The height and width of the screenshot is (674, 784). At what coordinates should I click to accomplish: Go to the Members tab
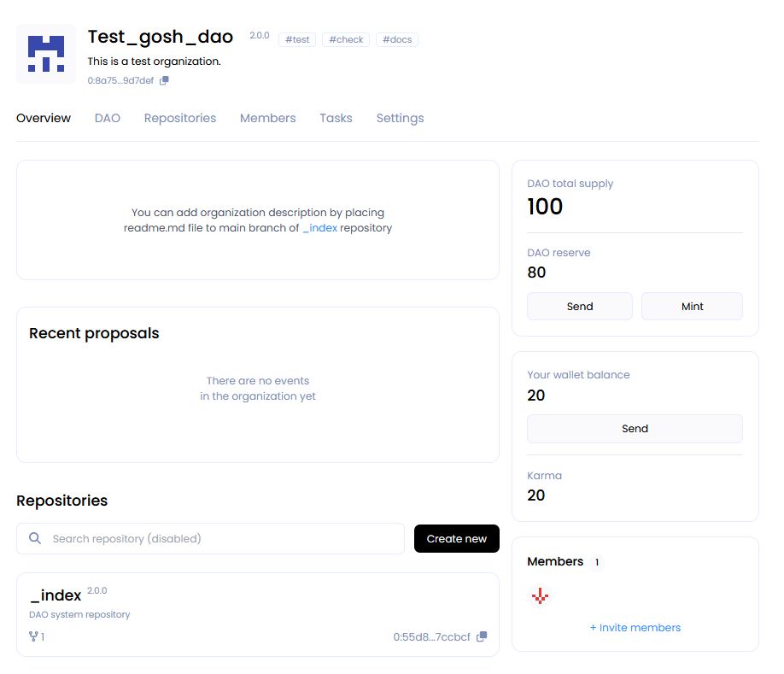click(x=267, y=118)
